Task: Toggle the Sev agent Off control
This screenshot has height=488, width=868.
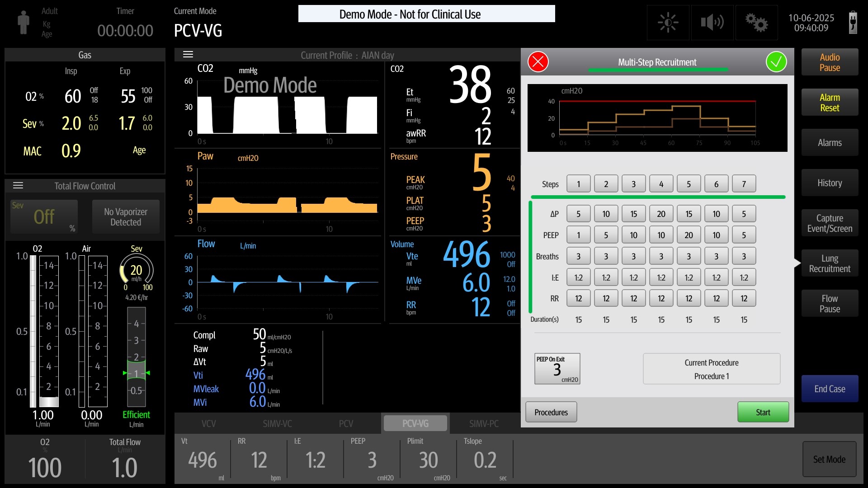Action: pos(44,217)
